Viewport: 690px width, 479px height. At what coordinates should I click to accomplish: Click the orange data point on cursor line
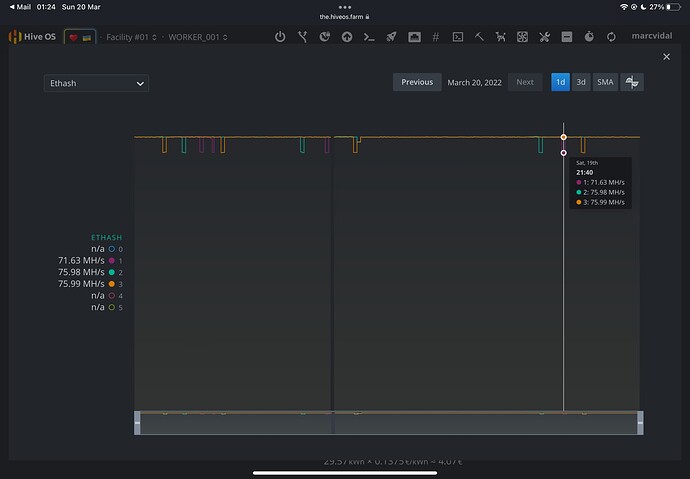point(564,137)
